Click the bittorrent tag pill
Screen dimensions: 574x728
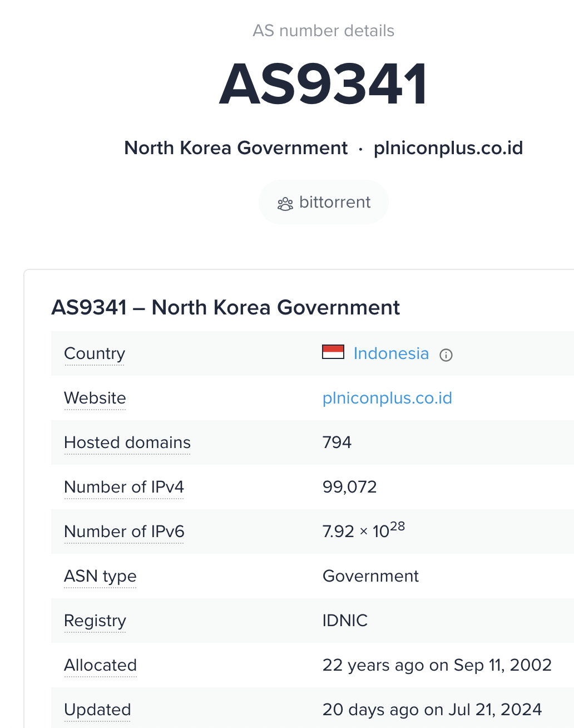[323, 202]
